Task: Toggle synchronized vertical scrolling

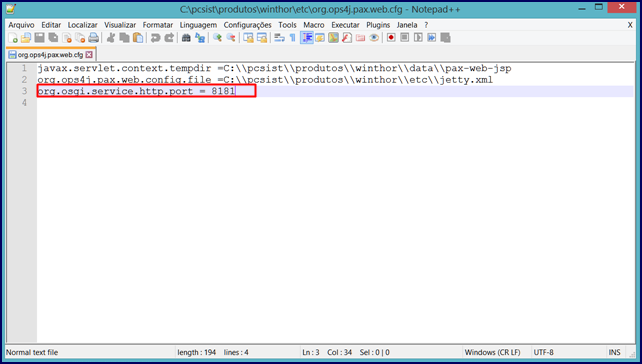Action: coord(248,38)
